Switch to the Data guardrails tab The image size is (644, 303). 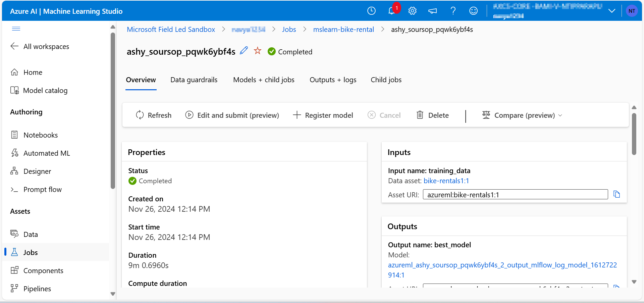click(194, 80)
